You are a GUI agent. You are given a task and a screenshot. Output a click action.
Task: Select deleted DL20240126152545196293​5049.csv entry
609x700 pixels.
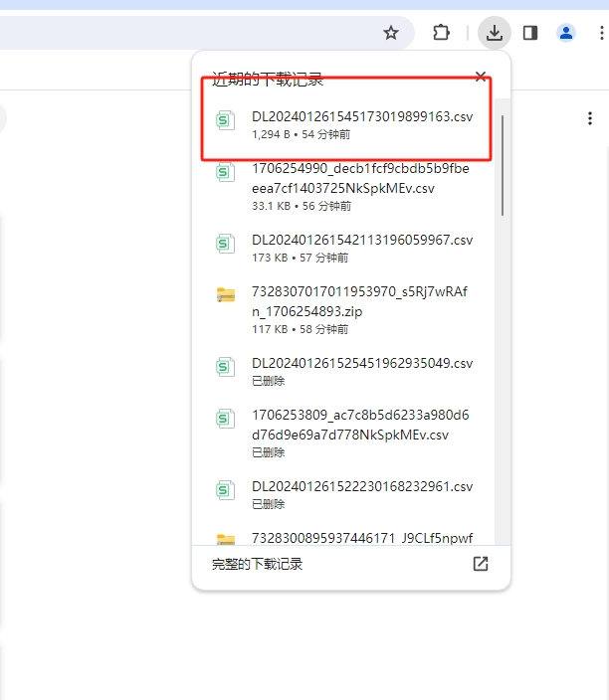pyautogui.click(x=344, y=372)
